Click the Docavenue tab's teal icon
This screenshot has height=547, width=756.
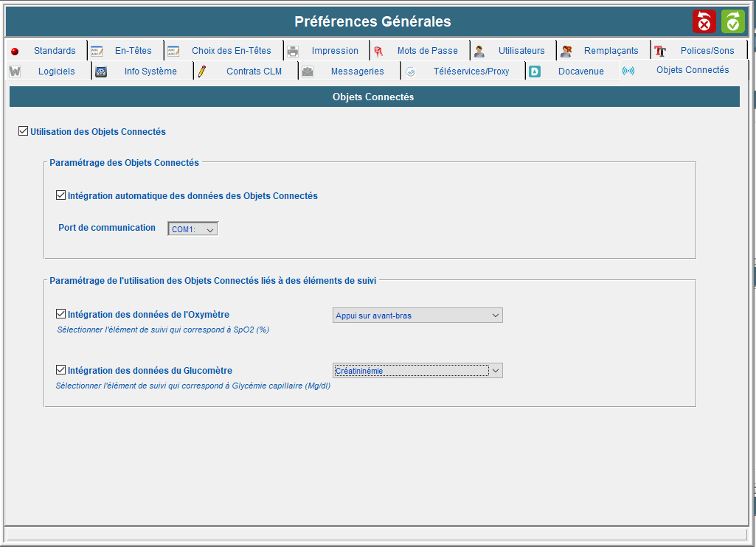(x=535, y=72)
